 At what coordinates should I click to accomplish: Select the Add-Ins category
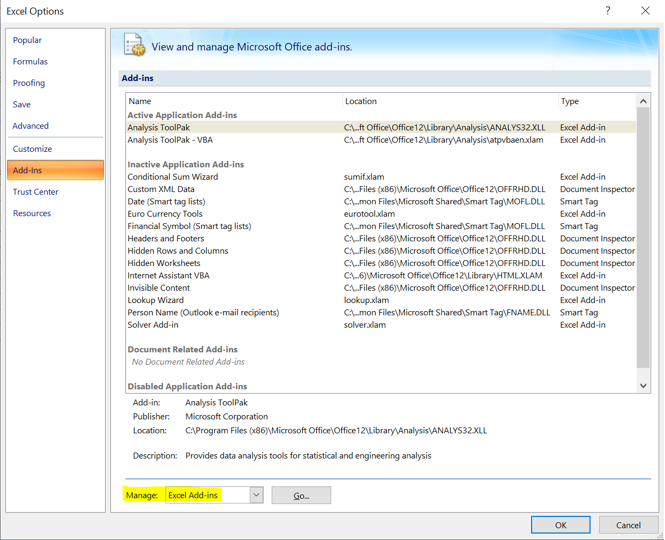[55, 170]
